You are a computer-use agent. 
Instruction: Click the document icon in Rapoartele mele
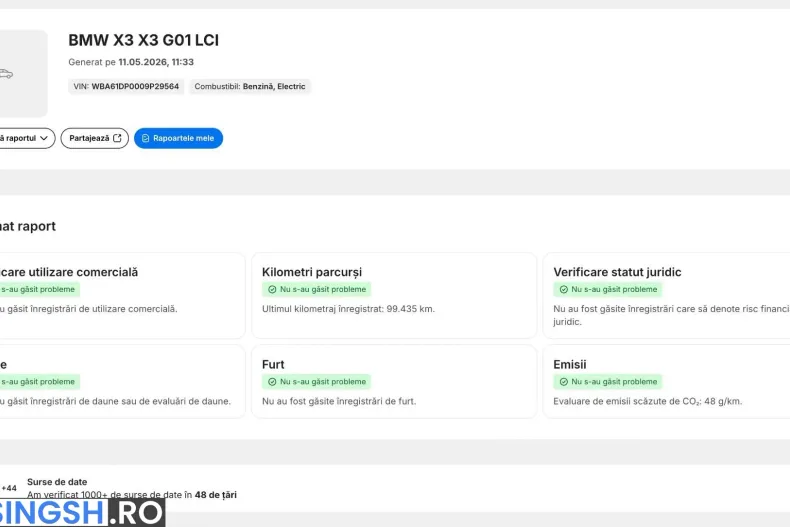[x=146, y=138]
